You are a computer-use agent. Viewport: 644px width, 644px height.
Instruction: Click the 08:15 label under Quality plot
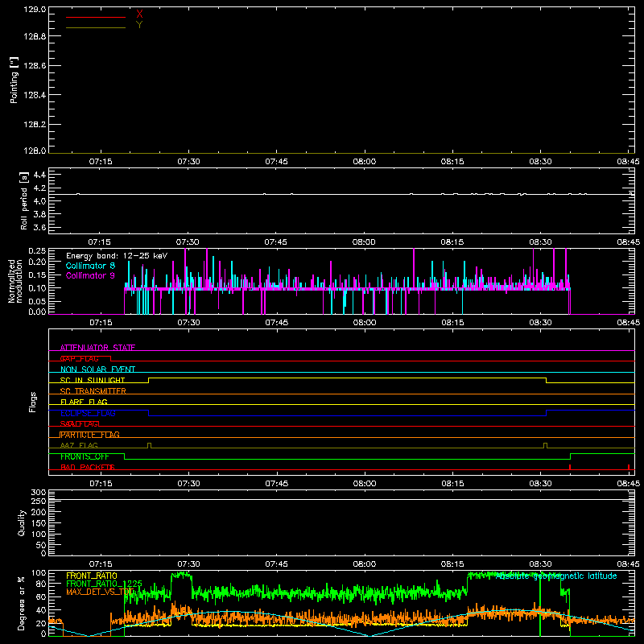(452, 564)
